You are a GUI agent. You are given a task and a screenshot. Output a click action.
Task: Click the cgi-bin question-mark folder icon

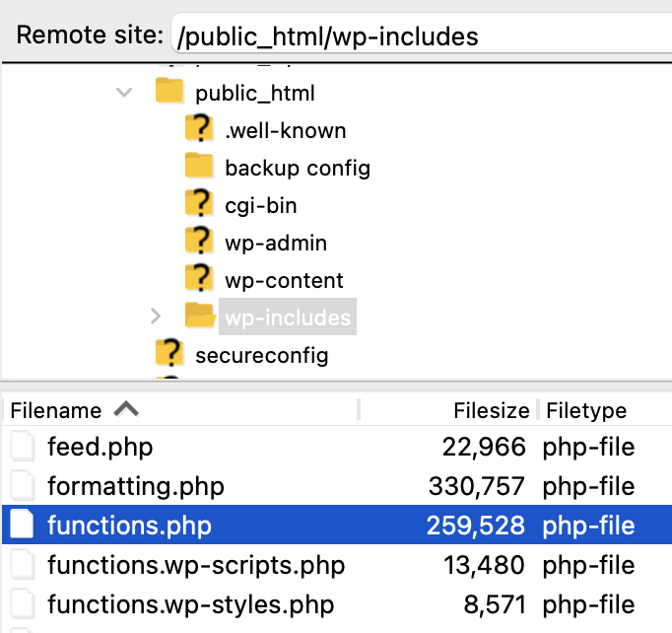(x=199, y=203)
